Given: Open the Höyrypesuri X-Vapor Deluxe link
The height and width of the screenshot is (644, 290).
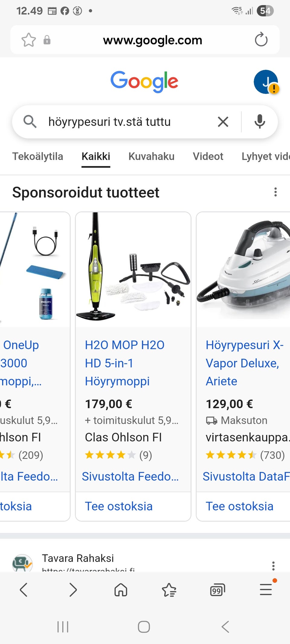Looking at the screenshot, I should [x=245, y=363].
